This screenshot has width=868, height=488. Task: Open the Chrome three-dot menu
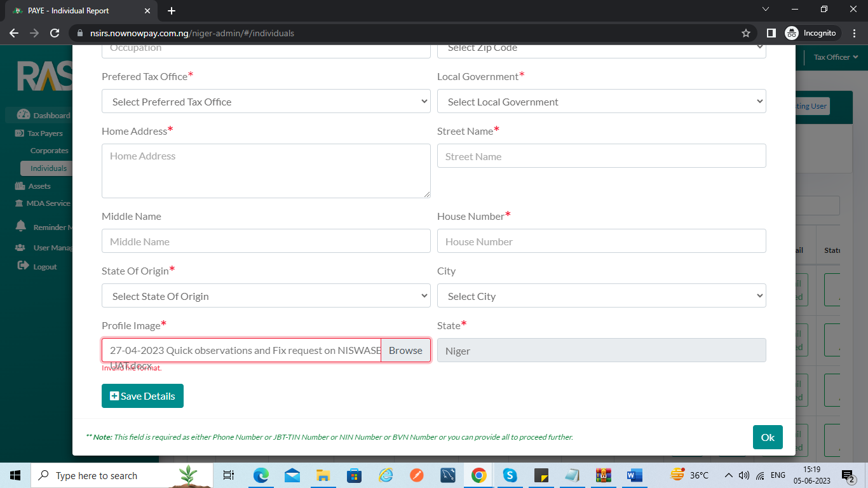click(x=855, y=33)
